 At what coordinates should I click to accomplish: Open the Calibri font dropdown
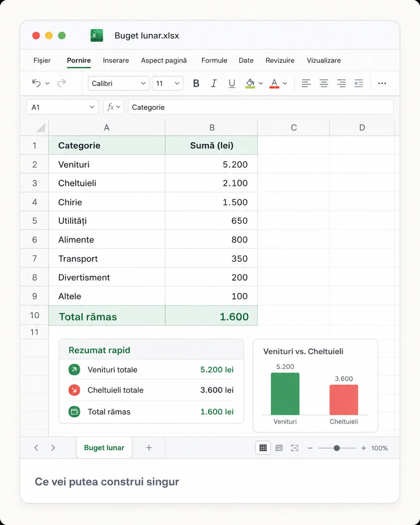(119, 83)
